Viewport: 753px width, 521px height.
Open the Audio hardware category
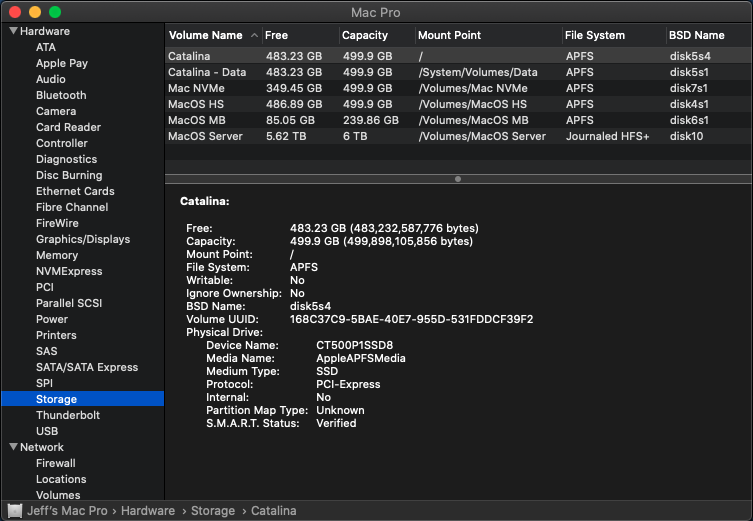[50, 79]
